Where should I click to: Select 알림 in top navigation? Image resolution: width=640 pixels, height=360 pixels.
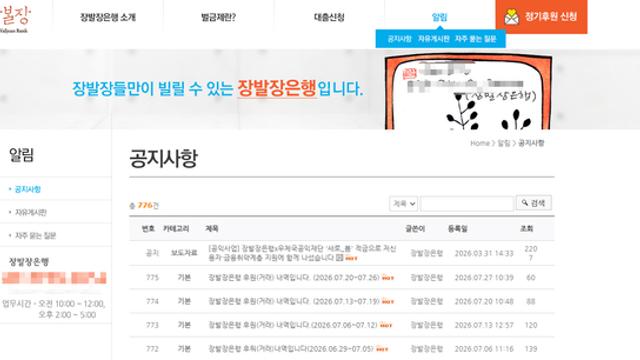[x=440, y=17]
